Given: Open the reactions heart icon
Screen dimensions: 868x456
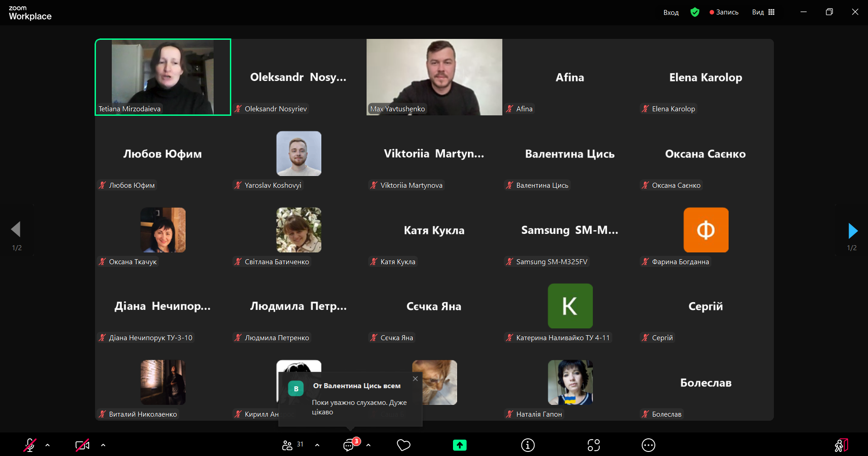Looking at the screenshot, I should (x=403, y=446).
